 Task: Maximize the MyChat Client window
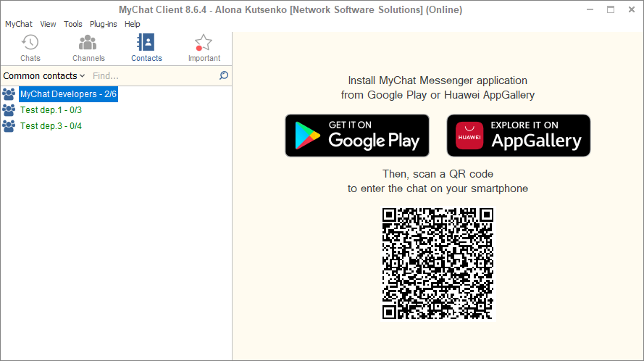(611, 9)
